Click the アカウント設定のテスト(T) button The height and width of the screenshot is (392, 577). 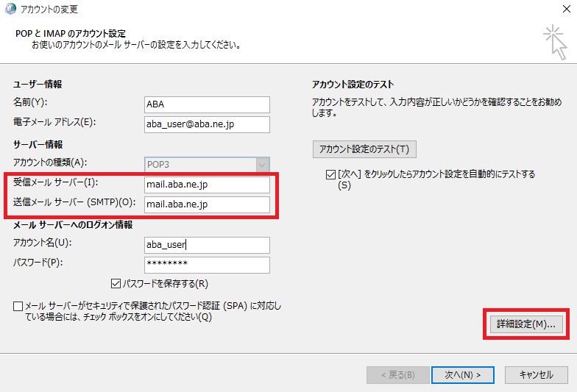364,149
